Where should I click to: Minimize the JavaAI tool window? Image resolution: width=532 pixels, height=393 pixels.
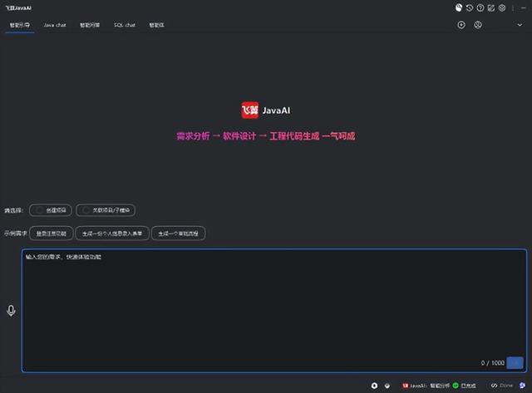point(524,7)
